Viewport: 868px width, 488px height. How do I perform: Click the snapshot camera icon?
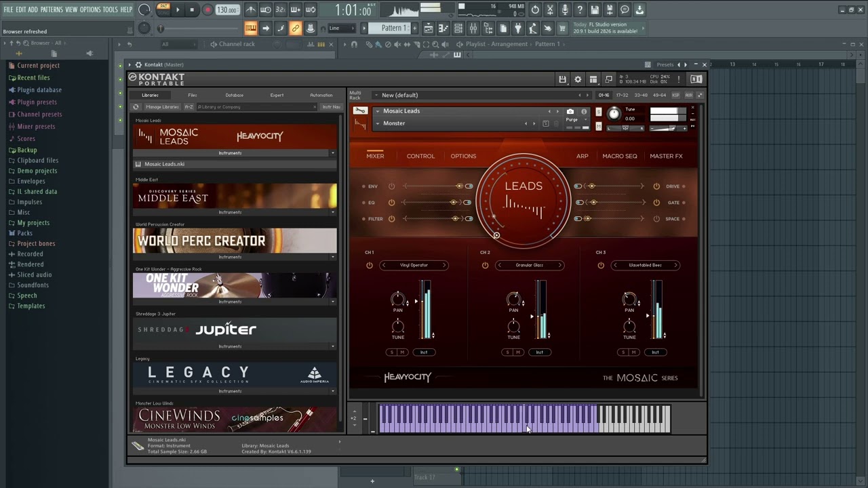[x=570, y=111]
